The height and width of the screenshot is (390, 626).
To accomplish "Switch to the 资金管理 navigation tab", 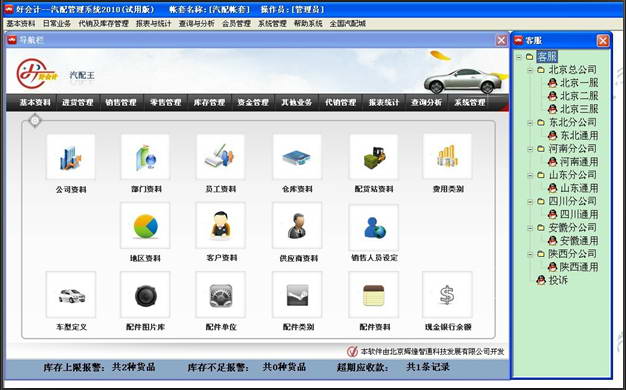I will tap(253, 103).
